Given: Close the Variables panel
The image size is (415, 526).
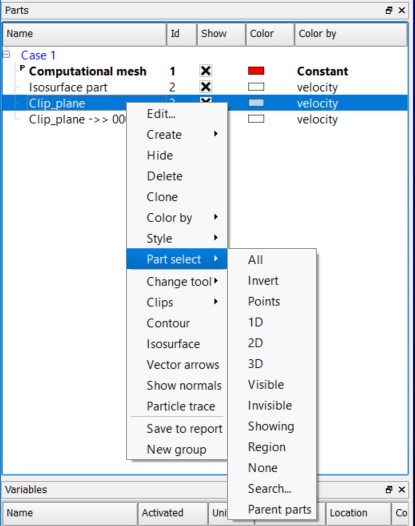Looking at the screenshot, I should click(402, 489).
